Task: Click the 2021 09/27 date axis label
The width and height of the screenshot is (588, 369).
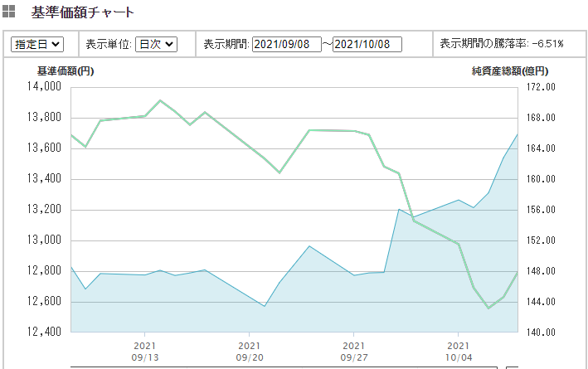Action: click(353, 352)
